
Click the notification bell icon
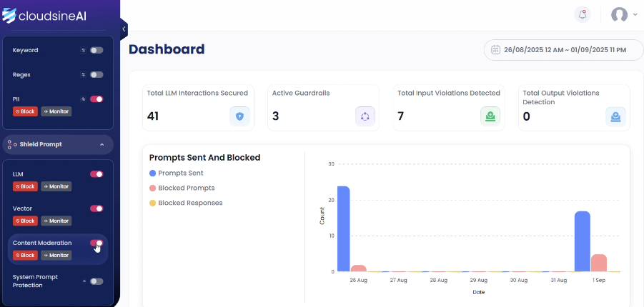583,15
